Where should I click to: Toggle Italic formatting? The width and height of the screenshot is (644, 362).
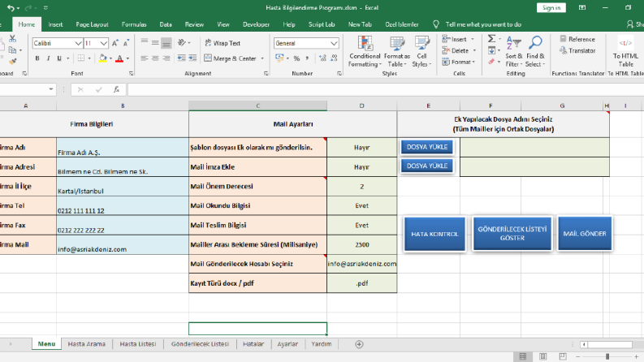coord(48,58)
